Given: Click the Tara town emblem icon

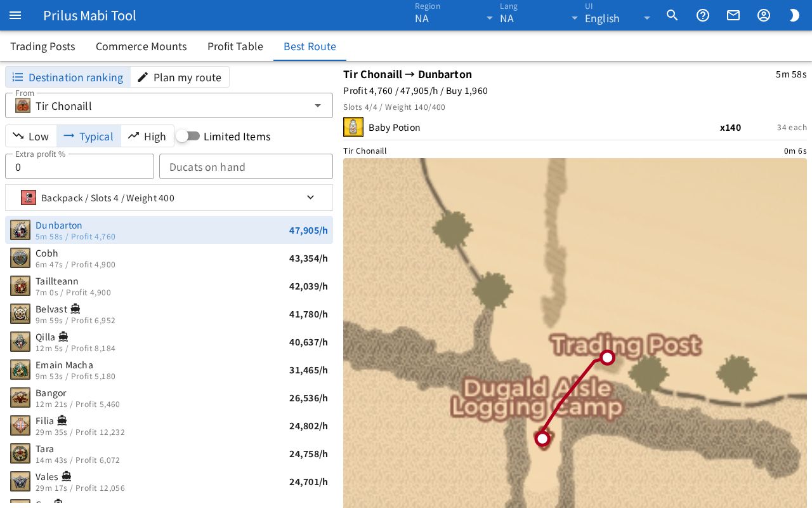Looking at the screenshot, I should pos(20,453).
